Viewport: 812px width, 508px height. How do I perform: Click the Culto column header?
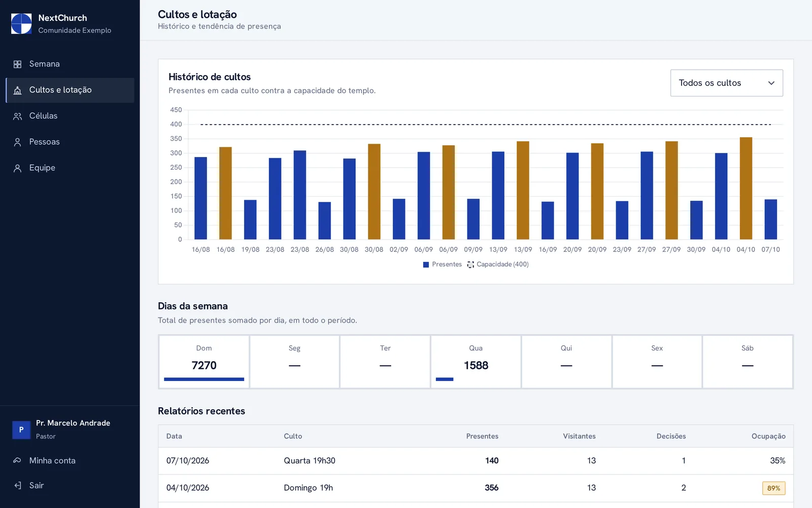(293, 436)
